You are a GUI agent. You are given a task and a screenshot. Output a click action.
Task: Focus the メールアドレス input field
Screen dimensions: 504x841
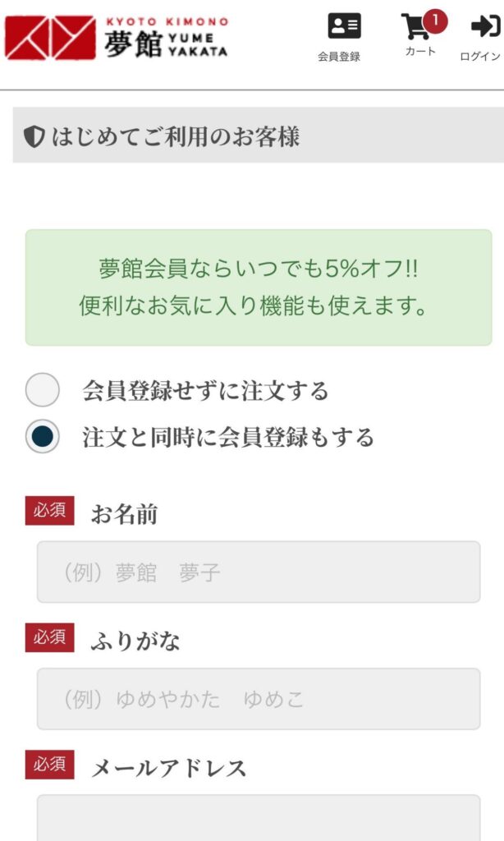point(258,818)
